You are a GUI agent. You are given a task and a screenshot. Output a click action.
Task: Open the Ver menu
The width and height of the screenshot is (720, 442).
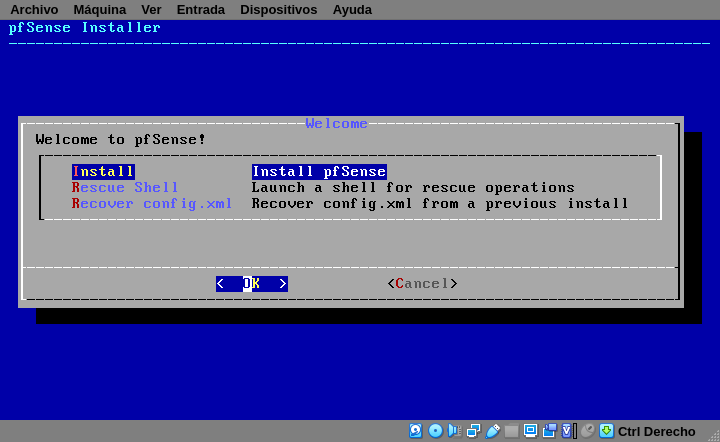(151, 10)
